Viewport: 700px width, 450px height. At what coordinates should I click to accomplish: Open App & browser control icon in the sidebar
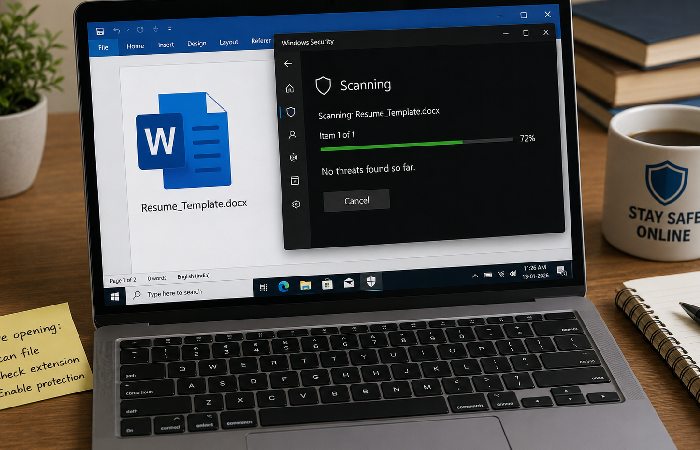coord(295,180)
